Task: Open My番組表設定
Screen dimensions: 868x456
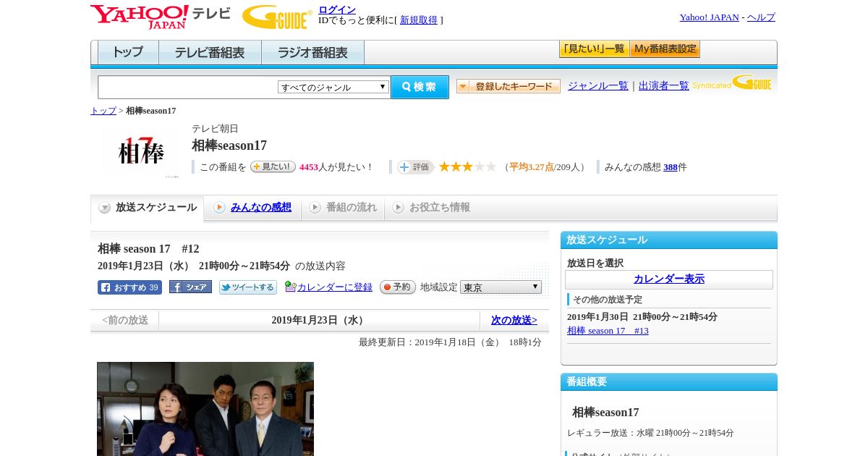Action: 665,49
